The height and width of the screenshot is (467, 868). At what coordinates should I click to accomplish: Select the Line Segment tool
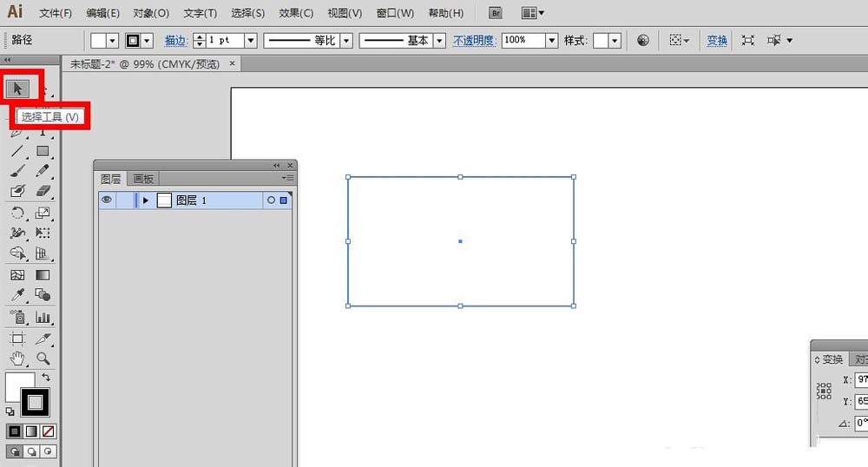(x=17, y=151)
